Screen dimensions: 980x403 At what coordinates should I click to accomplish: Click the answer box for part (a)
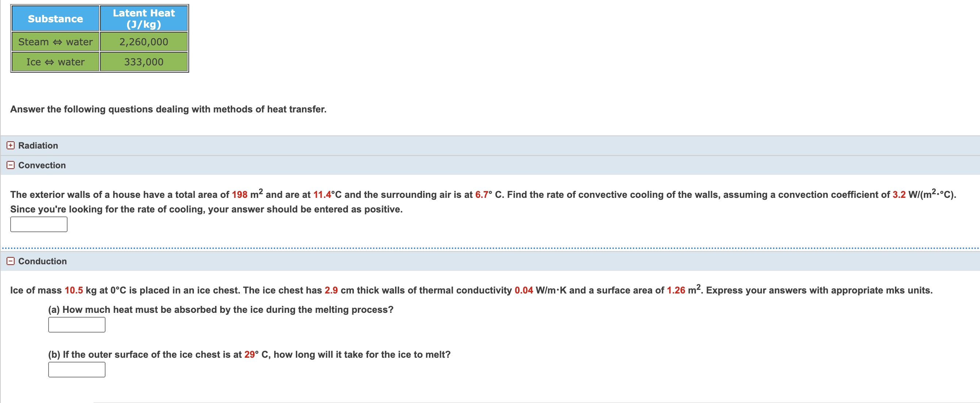[76, 324]
